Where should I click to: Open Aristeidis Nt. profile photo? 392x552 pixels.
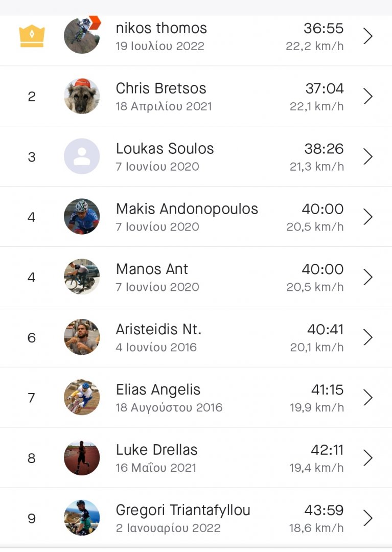tap(82, 337)
